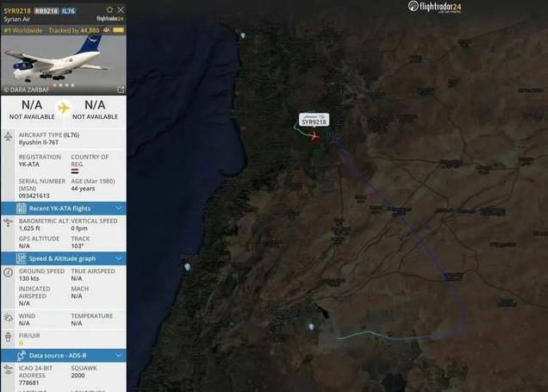
Task: Click the yellow airplane route icon
Action: 64,108
